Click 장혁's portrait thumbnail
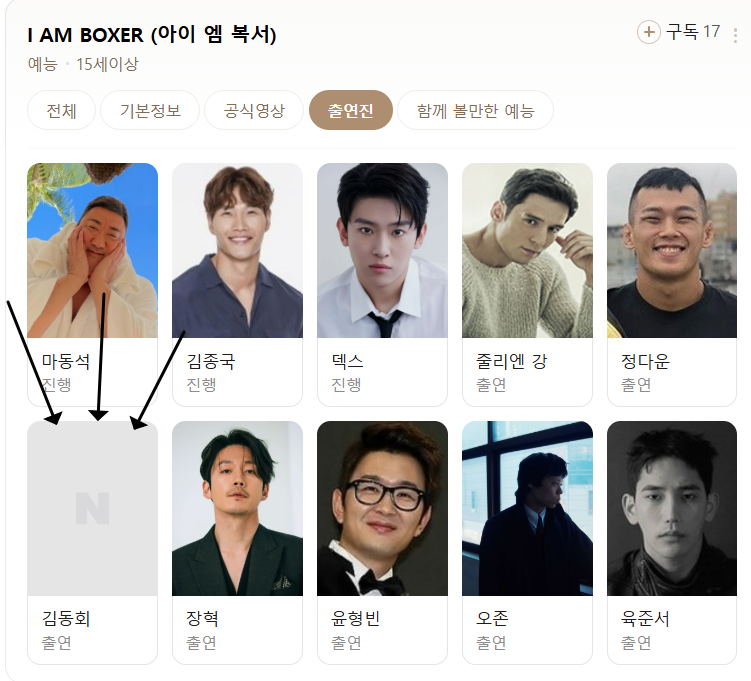The width and height of the screenshot is (751, 681). click(238, 508)
